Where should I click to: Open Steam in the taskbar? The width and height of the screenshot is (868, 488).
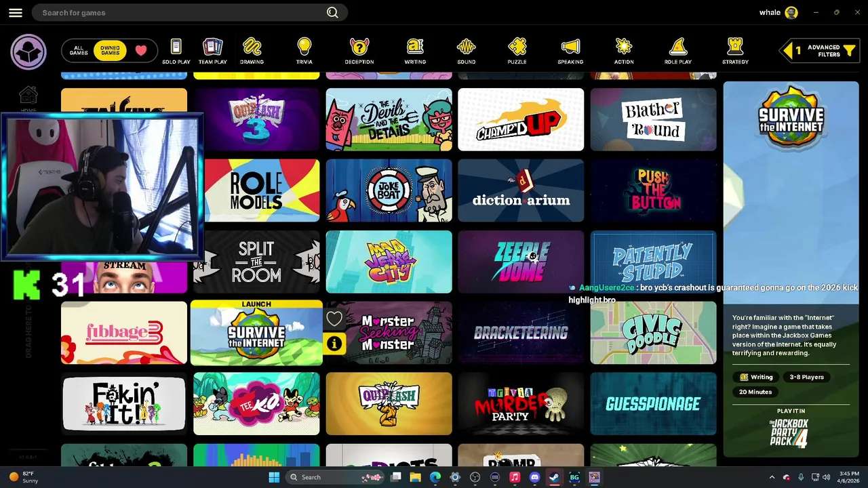click(554, 477)
